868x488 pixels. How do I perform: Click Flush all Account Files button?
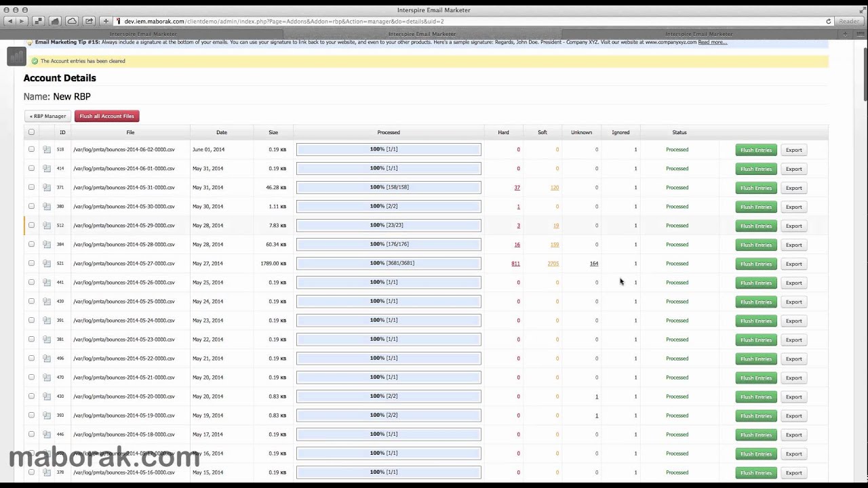click(107, 116)
